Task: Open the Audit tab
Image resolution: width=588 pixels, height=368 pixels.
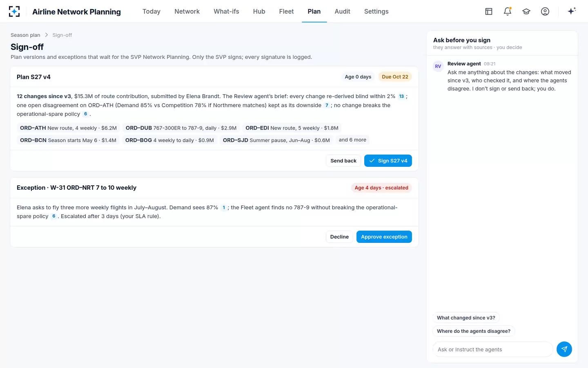Action: [x=342, y=11]
